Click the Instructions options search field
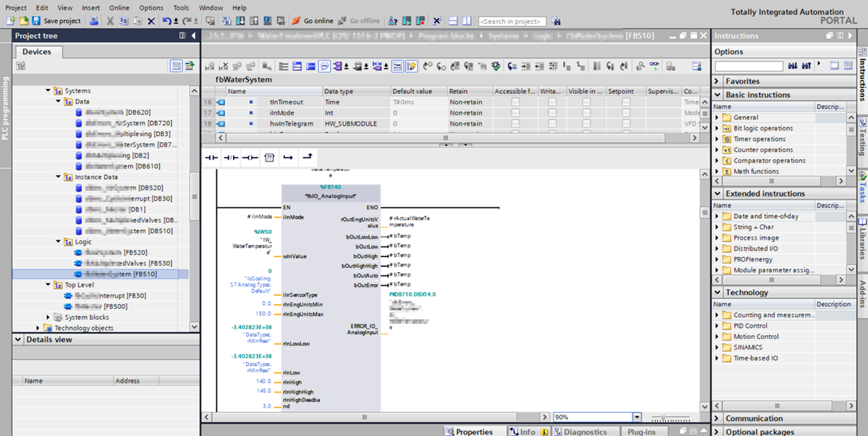This screenshot has height=436, width=868. coord(749,66)
